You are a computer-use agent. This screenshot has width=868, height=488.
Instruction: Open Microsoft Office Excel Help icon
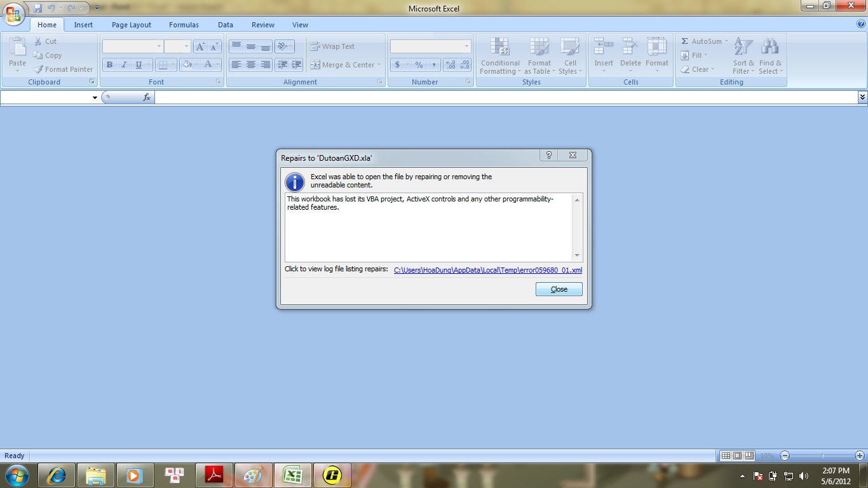[861, 24]
